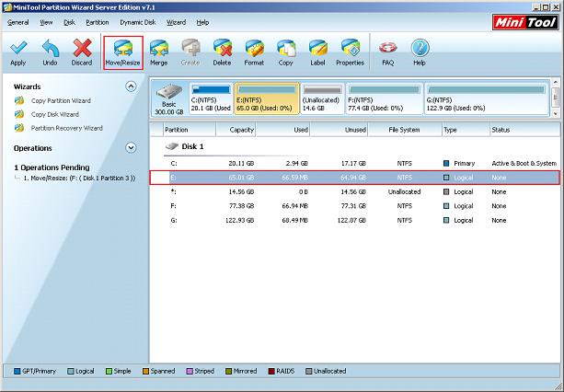Click the MiniTool logo
The image size is (564, 392).
(525, 23)
